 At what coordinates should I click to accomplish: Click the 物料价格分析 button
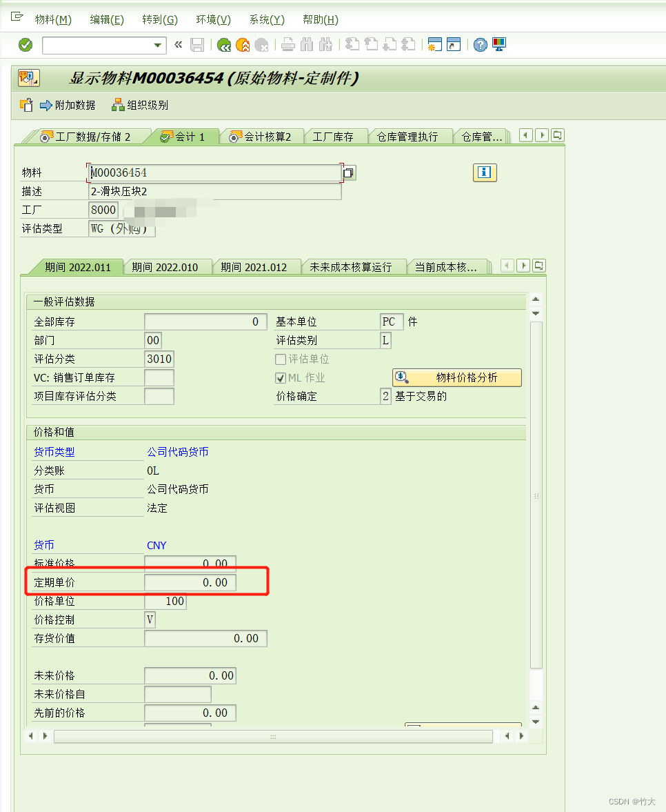[x=457, y=377]
